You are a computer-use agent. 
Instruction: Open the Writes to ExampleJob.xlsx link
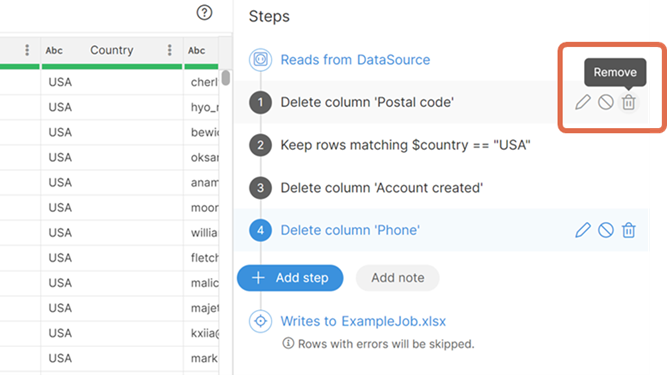point(363,321)
